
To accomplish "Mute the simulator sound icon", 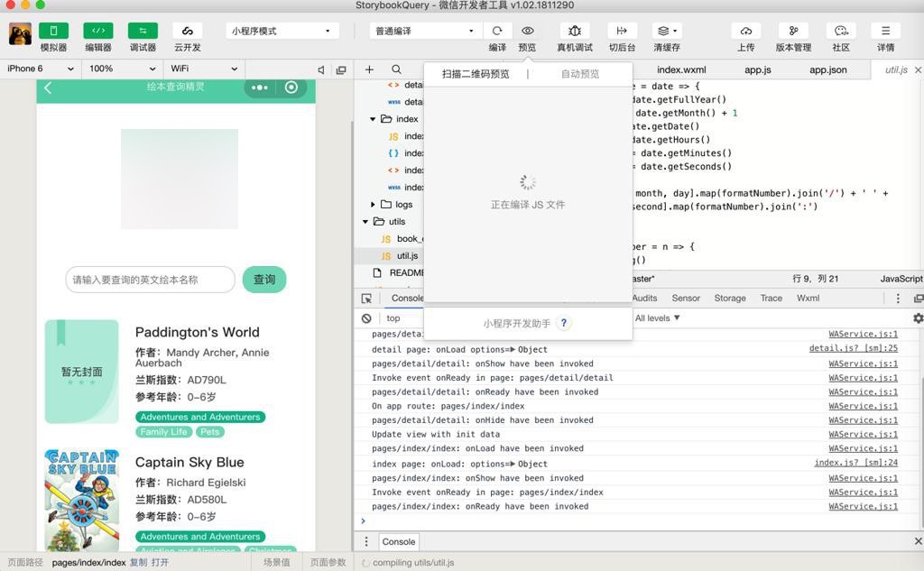I will point(321,69).
